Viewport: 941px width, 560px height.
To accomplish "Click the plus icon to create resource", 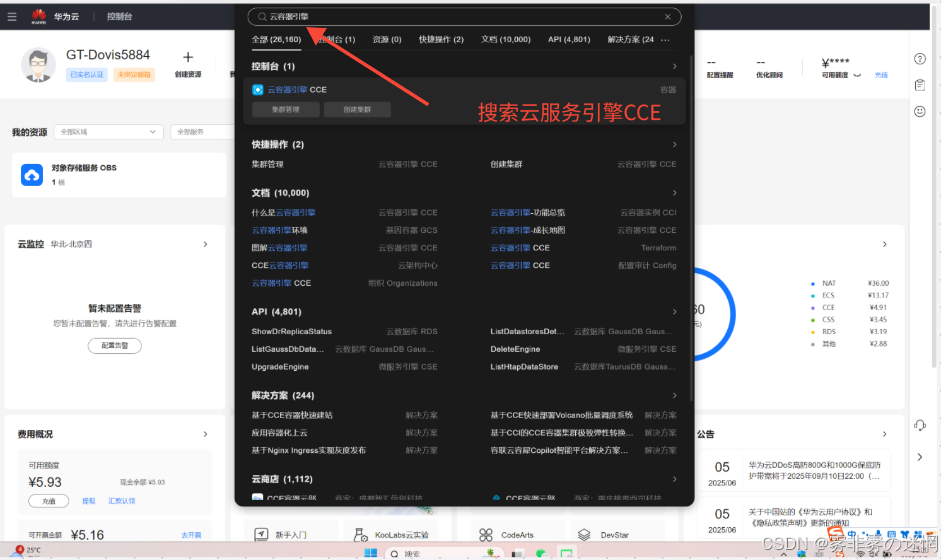I will [188, 57].
